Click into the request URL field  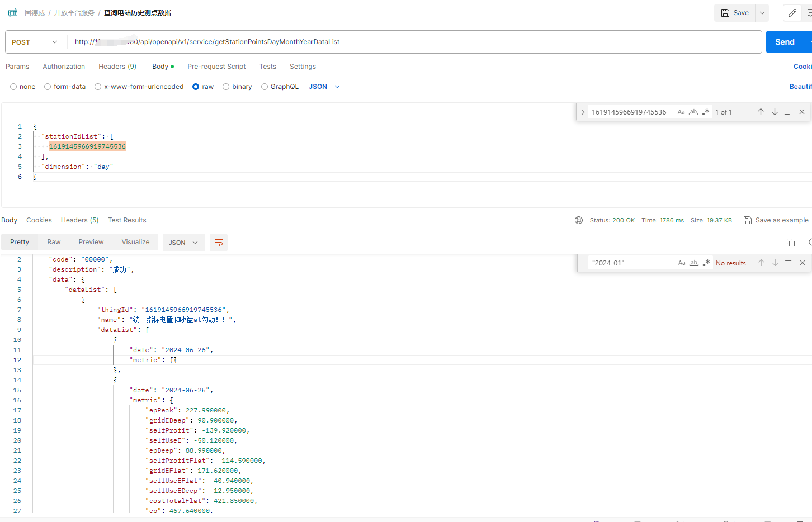pos(414,42)
